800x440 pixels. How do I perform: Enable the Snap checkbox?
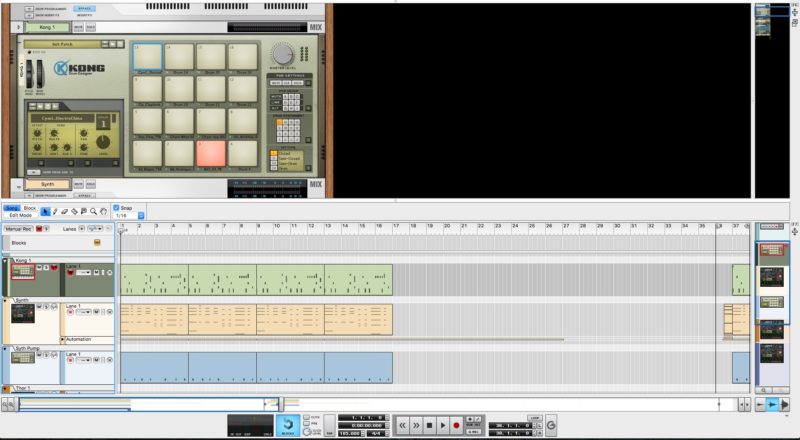pos(116,208)
